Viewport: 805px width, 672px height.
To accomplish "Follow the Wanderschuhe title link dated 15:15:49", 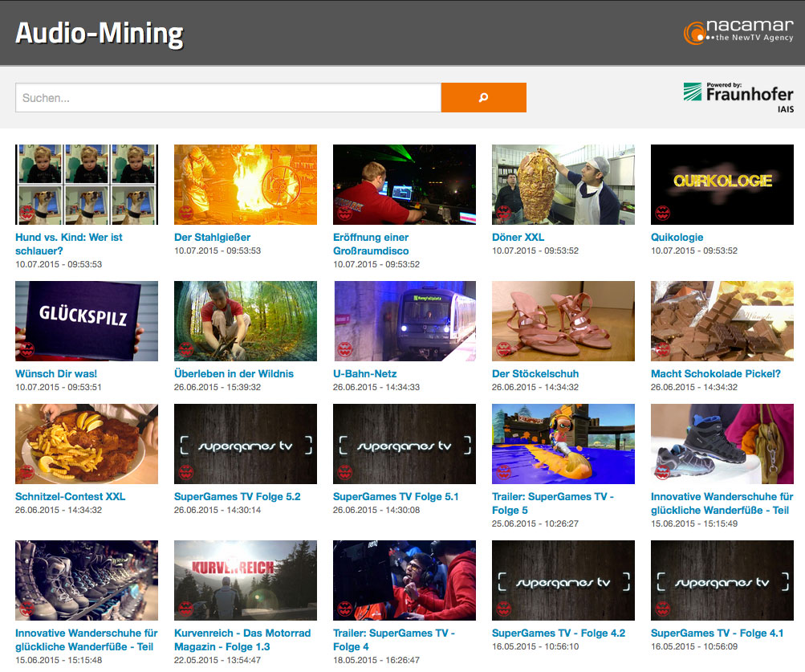I will click(x=722, y=503).
